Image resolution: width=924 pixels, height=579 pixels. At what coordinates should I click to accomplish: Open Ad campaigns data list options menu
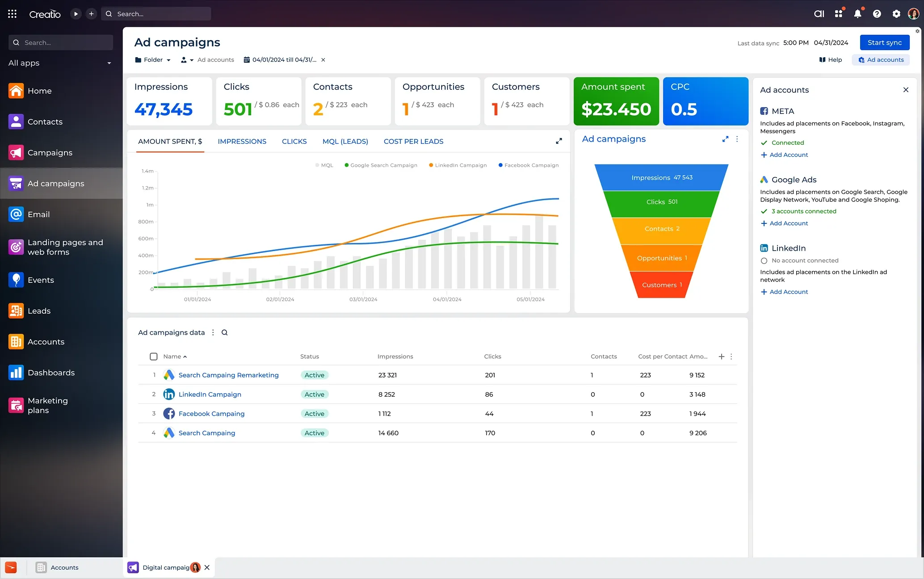pyautogui.click(x=213, y=332)
